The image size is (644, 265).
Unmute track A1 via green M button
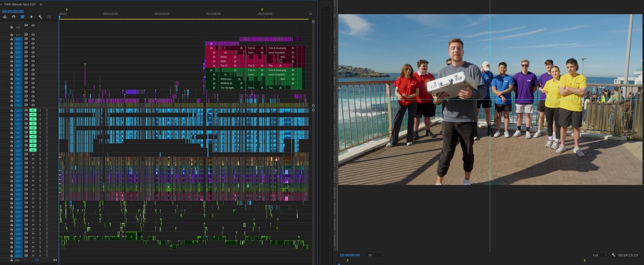pyautogui.click(x=33, y=111)
